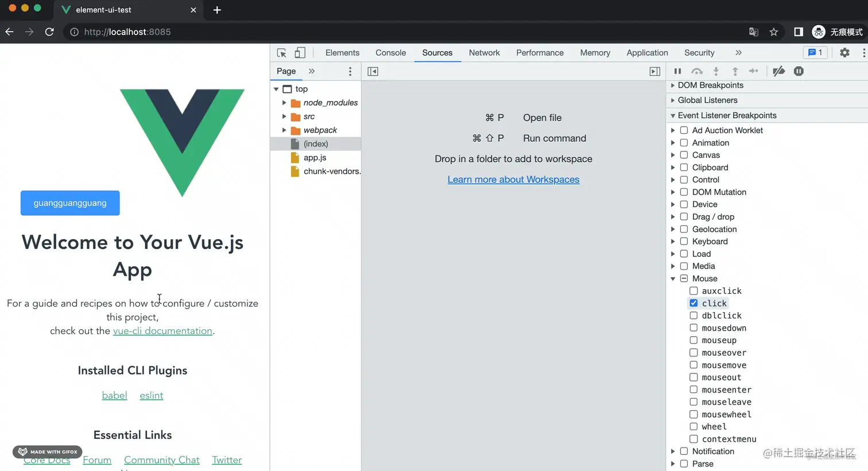This screenshot has height=471, width=868.
Task: Click the translate page icon
Action: pyautogui.click(x=754, y=32)
